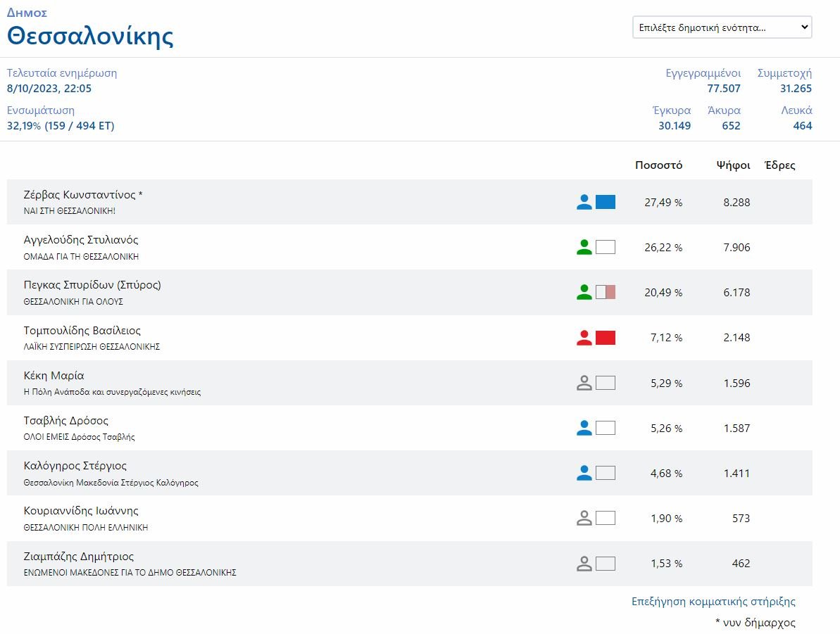840x634 pixels.
Task: Select candidate name Πεγκας Σπυρίδων (Σπύρος)
Action: tap(92, 284)
